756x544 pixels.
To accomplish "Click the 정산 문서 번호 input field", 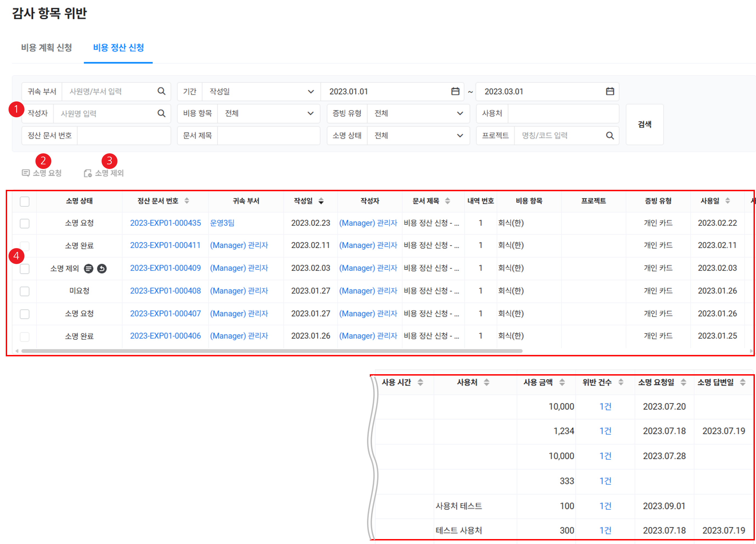I will point(124,135).
